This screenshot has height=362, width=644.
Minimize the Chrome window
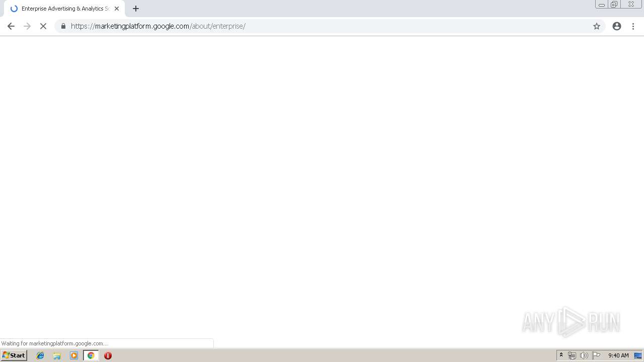(x=601, y=5)
